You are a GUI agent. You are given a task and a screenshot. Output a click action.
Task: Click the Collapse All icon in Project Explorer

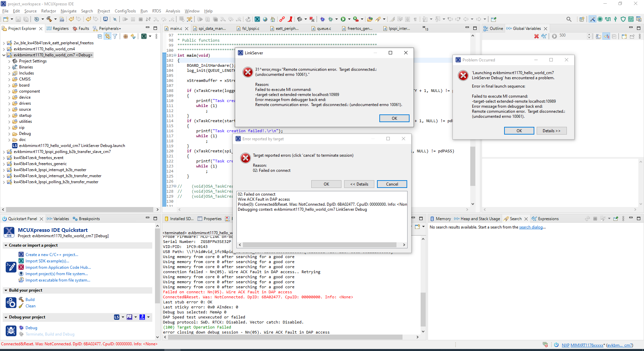coord(100,36)
